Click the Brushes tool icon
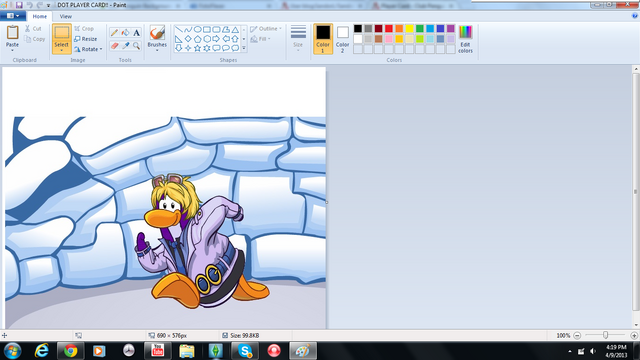 [157, 33]
